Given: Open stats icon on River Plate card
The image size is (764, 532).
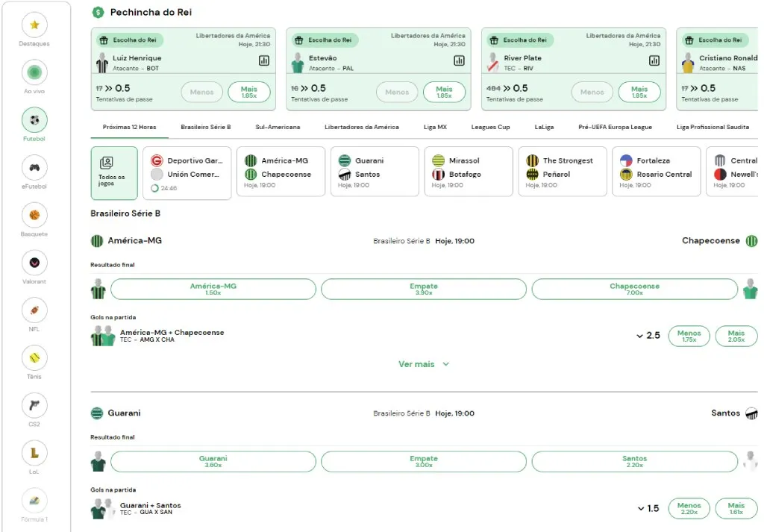Looking at the screenshot, I should (654, 60).
